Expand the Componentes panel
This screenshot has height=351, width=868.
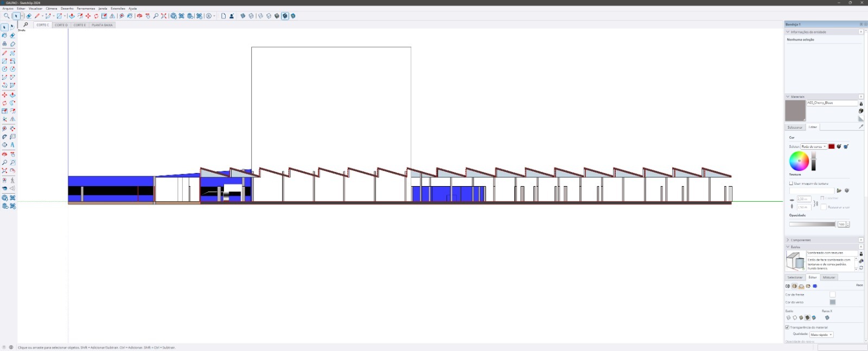click(x=800, y=240)
